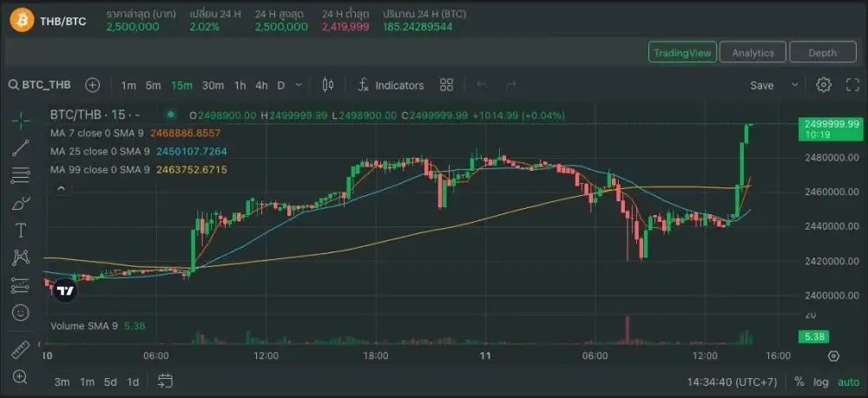Image resolution: width=868 pixels, height=398 pixels.
Task: Toggle percent scale on price axis
Action: pos(799,382)
